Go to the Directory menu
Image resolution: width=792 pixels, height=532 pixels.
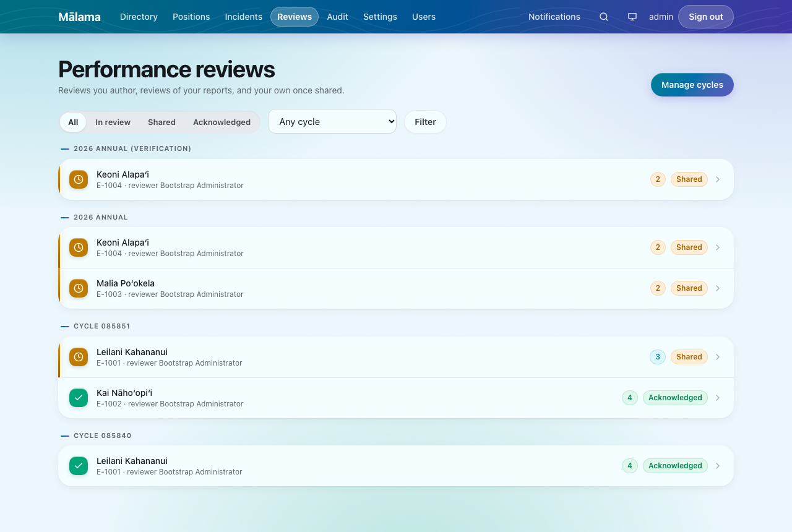[139, 17]
